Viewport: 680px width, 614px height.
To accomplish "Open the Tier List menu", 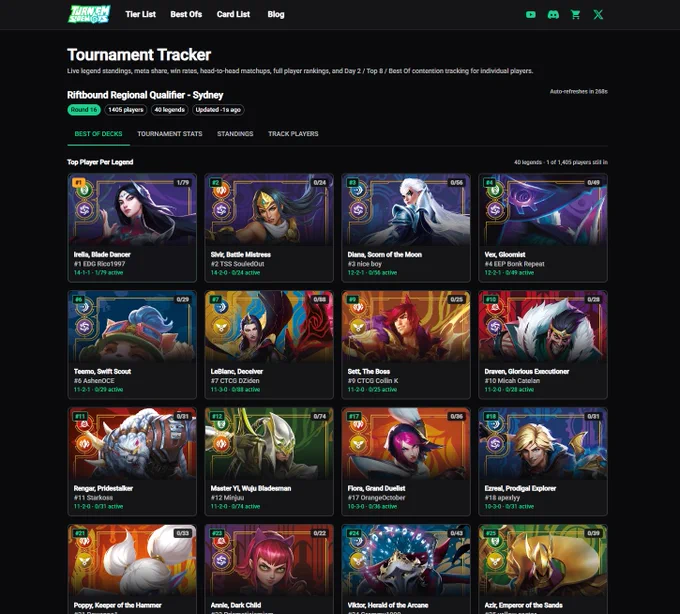I will tap(141, 14).
